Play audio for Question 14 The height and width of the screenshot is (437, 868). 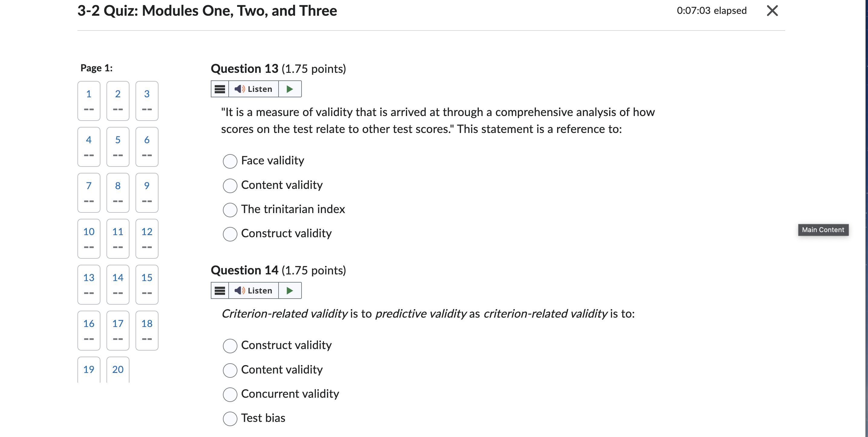290,290
